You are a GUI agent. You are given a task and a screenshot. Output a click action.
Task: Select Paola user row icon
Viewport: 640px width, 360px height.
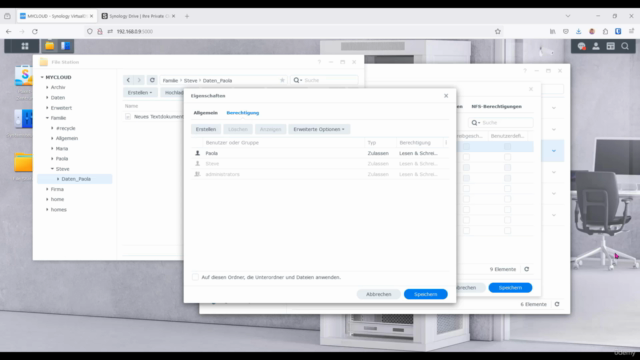click(198, 153)
